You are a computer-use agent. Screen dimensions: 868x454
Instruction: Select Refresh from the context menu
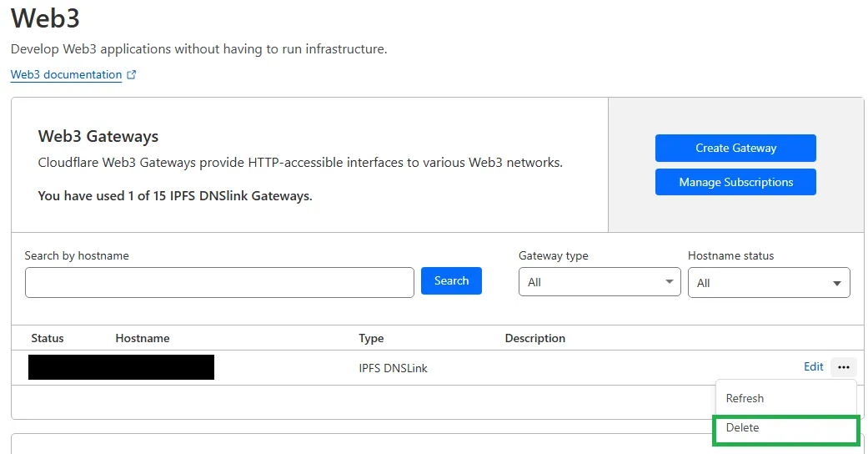[745, 399]
